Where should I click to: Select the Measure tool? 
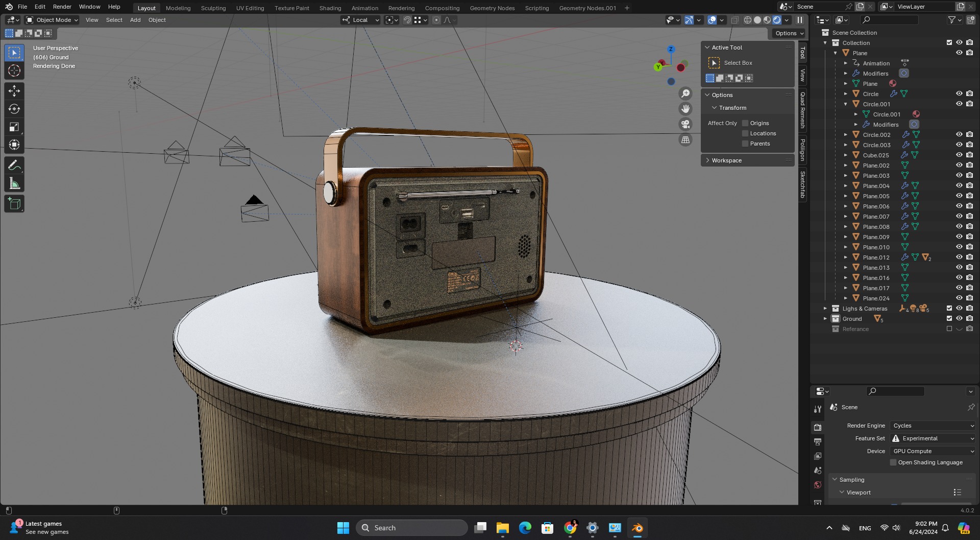pyautogui.click(x=14, y=183)
